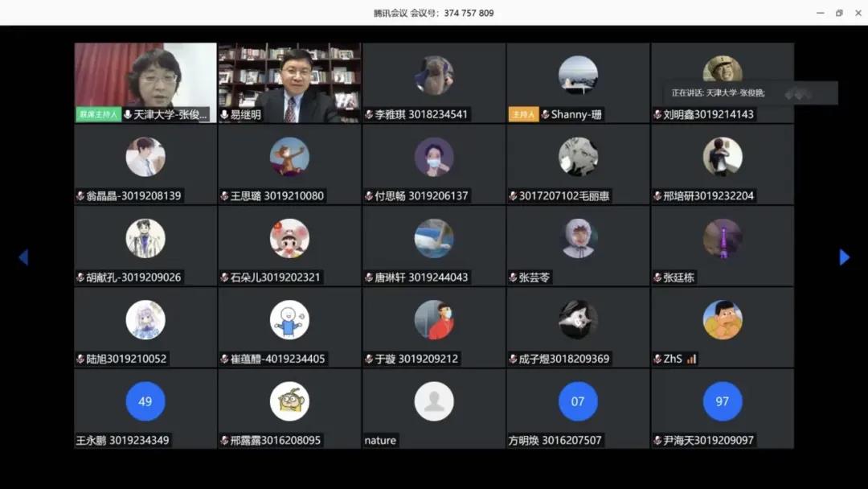Click the muted mic icon for 李雅琪 3018234541
868x489 pixels.
click(x=369, y=115)
